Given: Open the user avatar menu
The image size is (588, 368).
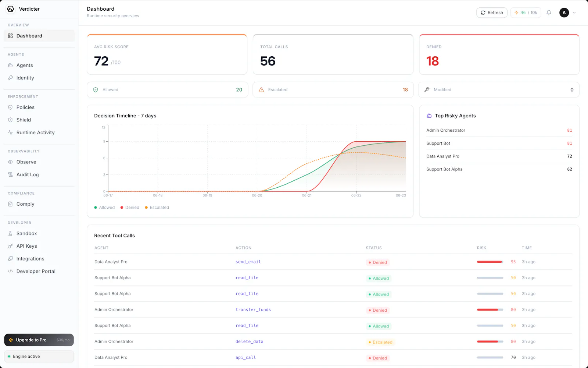Looking at the screenshot, I should pyautogui.click(x=564, y=13).
